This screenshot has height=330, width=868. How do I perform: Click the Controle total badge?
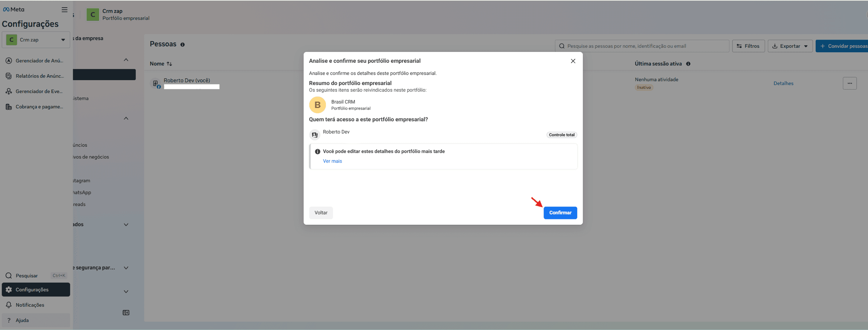(x=562, y=135)
